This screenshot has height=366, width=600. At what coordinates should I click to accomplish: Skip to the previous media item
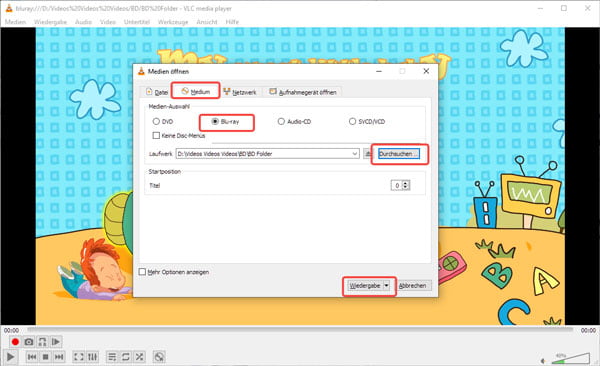(x=32, y=357)
